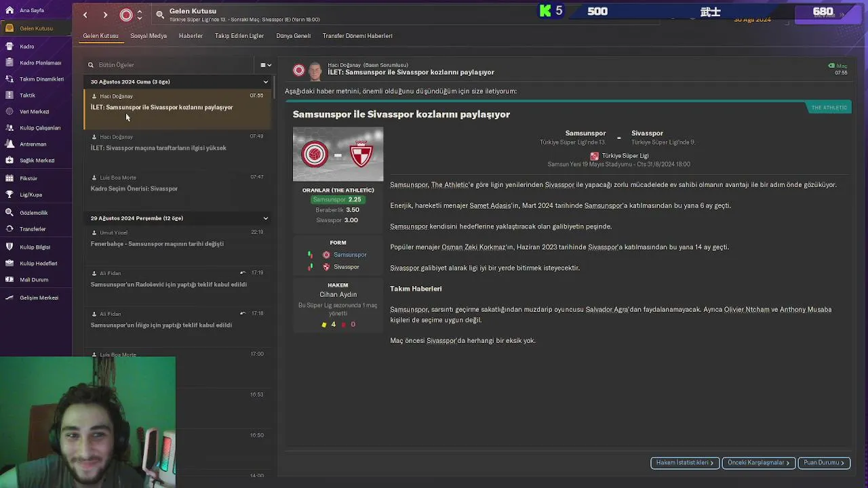Screen dimensions: 868x488
Task: Go back with the left arrow
Action: click(x=85, y=14)
